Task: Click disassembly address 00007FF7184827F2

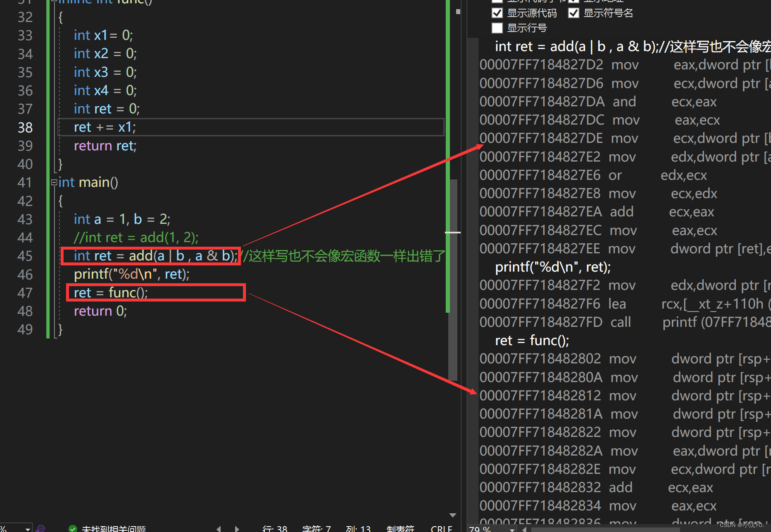Action: point(540,285)
